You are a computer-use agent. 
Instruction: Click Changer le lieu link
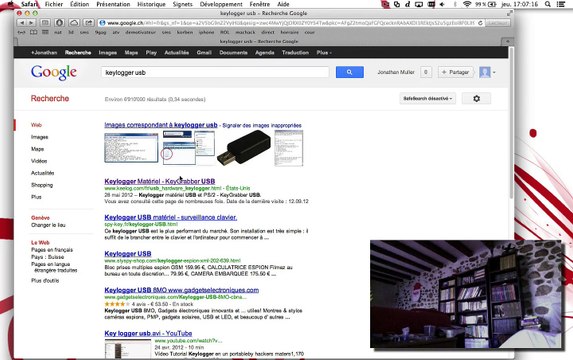(x=48, y=225)
